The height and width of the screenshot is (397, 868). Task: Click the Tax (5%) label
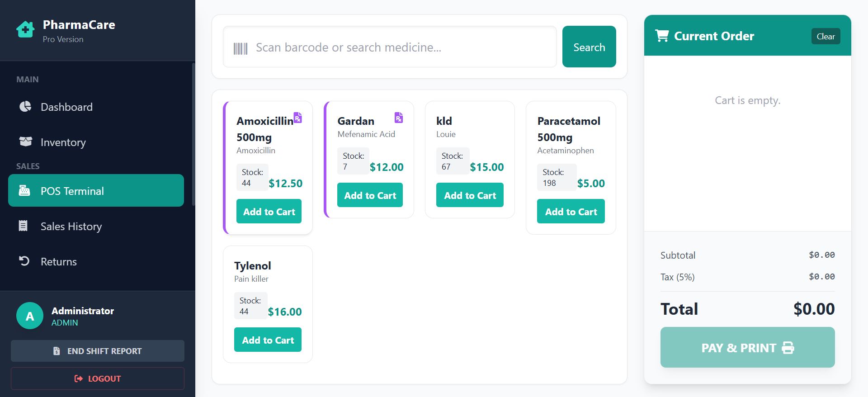click(677, 277)
